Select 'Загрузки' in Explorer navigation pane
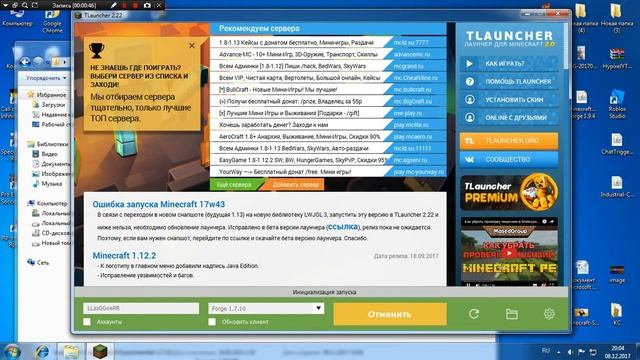Image resolution: width=640 pixels, height=360 pixels. (x=53, y=104)
